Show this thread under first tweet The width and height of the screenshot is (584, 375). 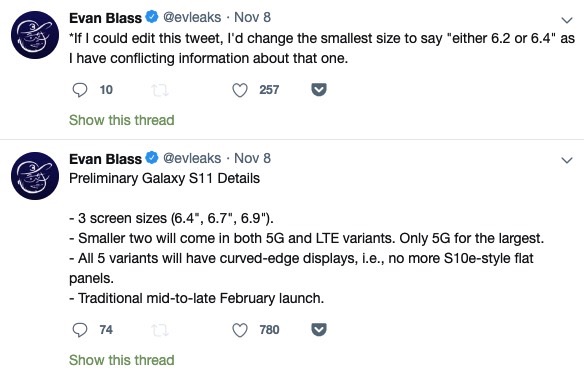(x=121, y=120)
